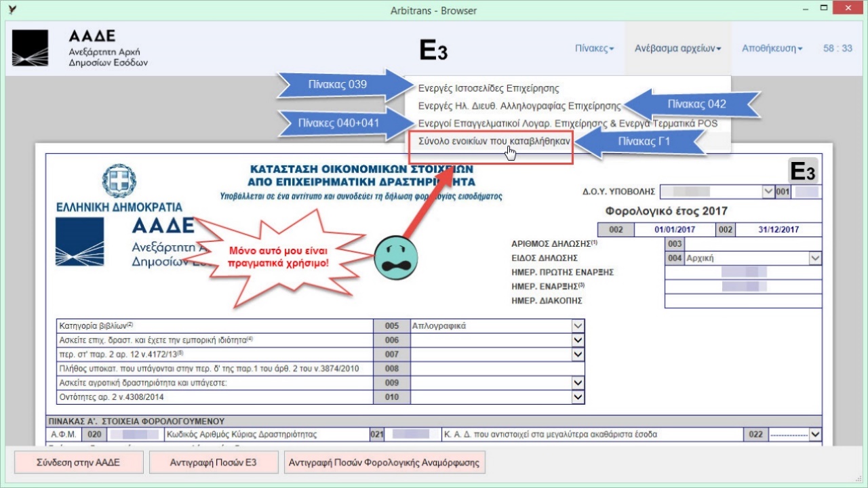Click the ΑΡΙΘΜΟΣ ΔΗΛΩΣΗΣ field 003

tap(753, 244)
